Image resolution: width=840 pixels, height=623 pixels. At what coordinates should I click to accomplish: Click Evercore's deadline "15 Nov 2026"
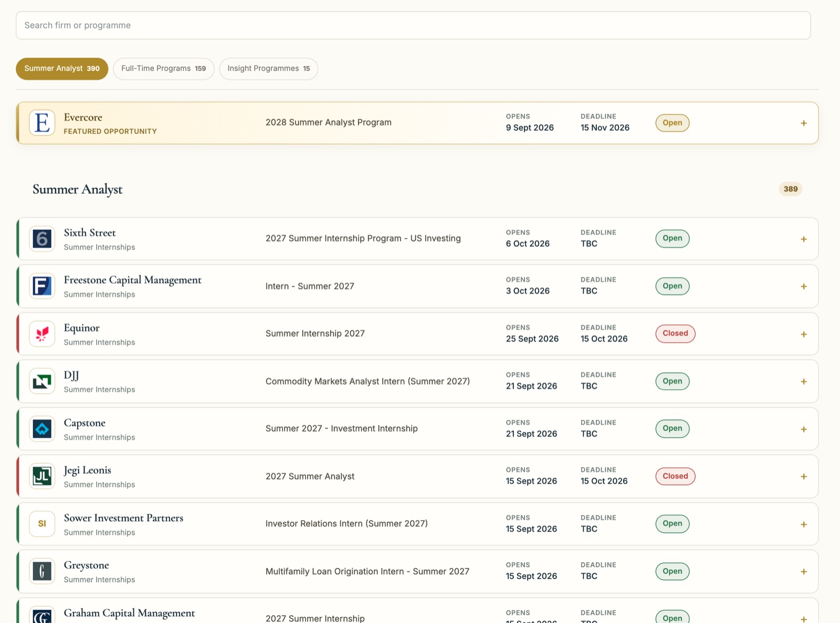point(605,128)
